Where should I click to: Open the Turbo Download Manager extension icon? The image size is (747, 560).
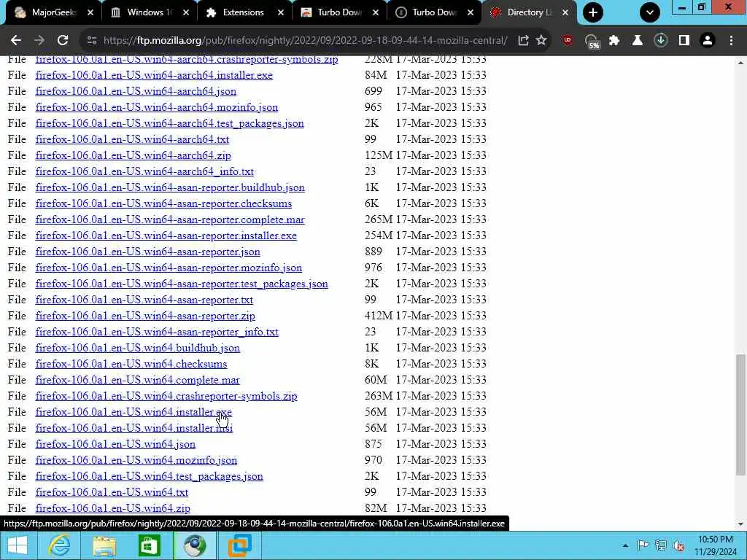coord(661,41)
